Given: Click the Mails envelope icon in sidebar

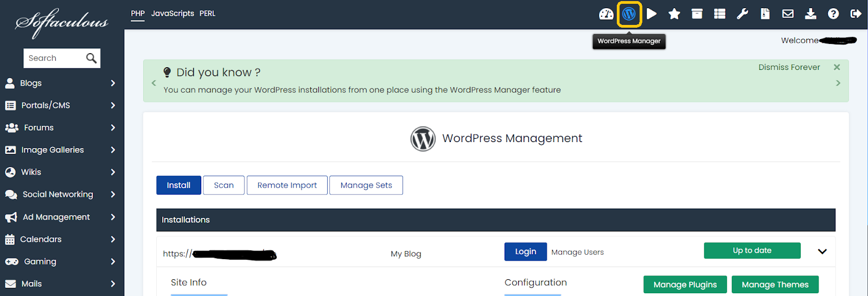Looking at the screenshot, I should click(x=10, y=284).
